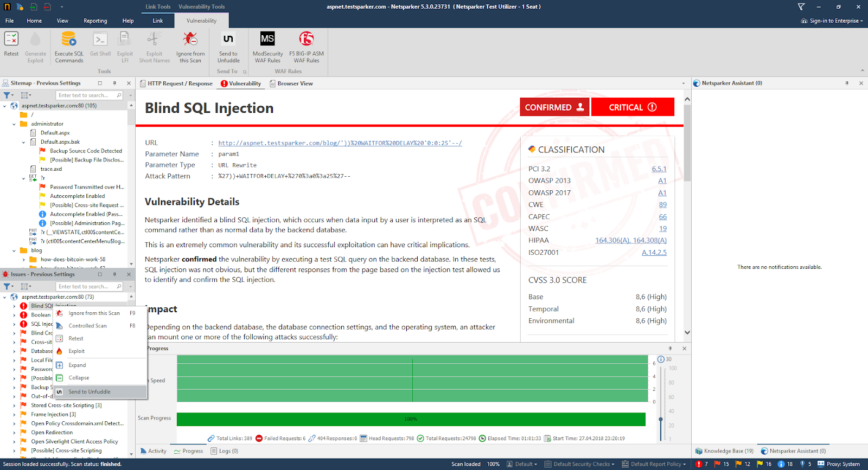868x470 pixels.
Task: Toggle pin on the Progress panel
Action: [670, 349]
